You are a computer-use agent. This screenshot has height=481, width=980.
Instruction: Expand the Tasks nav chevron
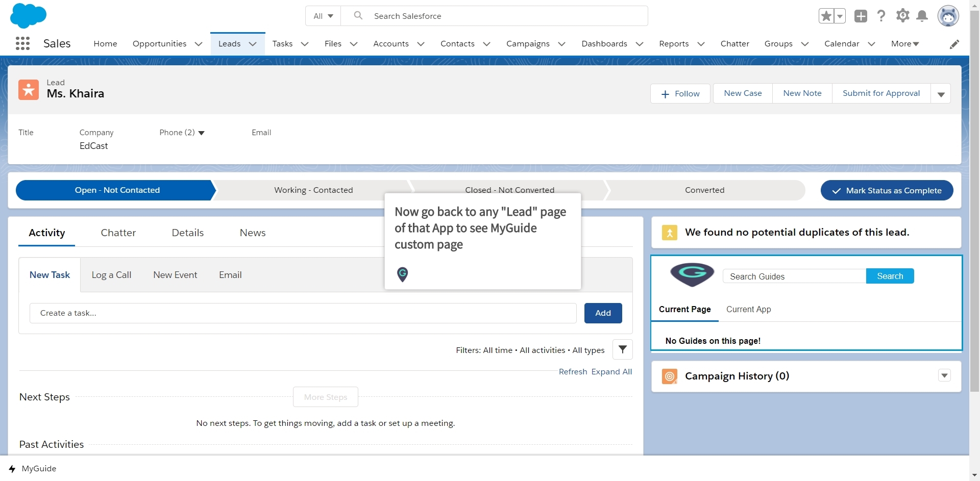[x=305, y=44]
